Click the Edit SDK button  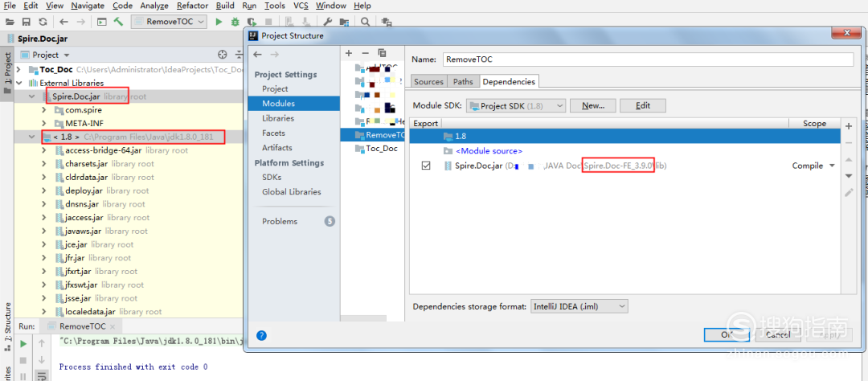(x=643, y=106)
